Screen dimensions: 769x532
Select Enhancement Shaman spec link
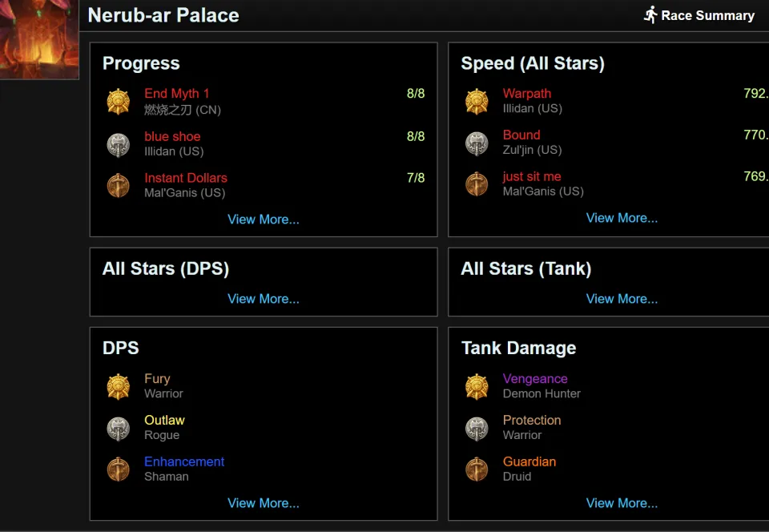184,461
